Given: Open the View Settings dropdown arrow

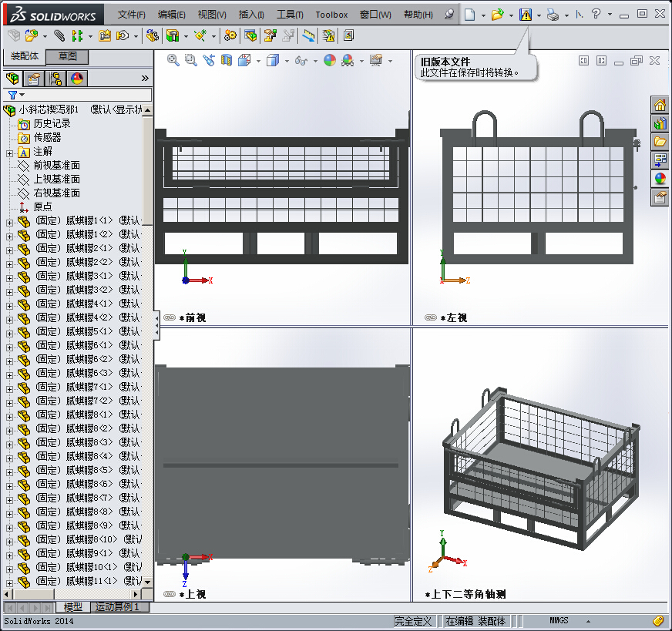Looking at the screenshot, I should (390, 61).
